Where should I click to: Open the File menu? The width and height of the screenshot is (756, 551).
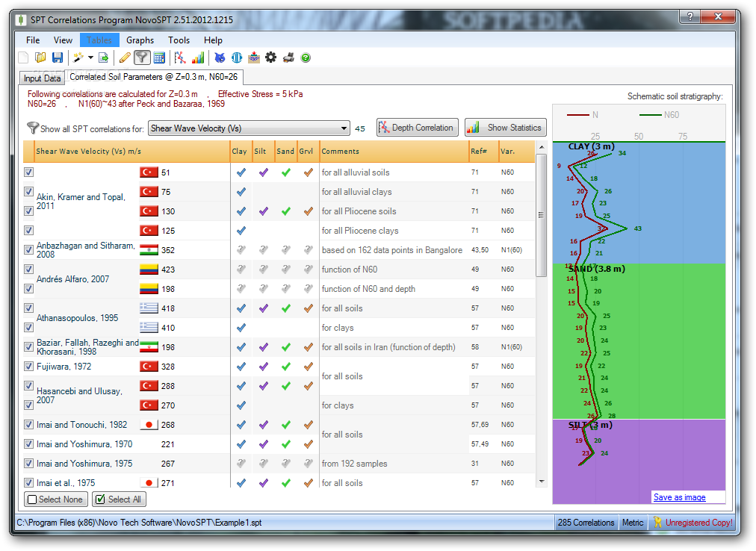(33, 40)
